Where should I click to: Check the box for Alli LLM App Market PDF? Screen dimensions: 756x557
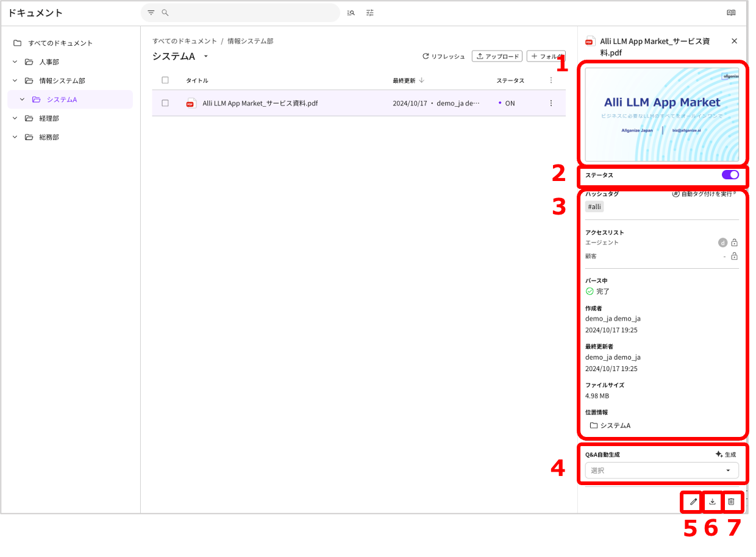165,104
